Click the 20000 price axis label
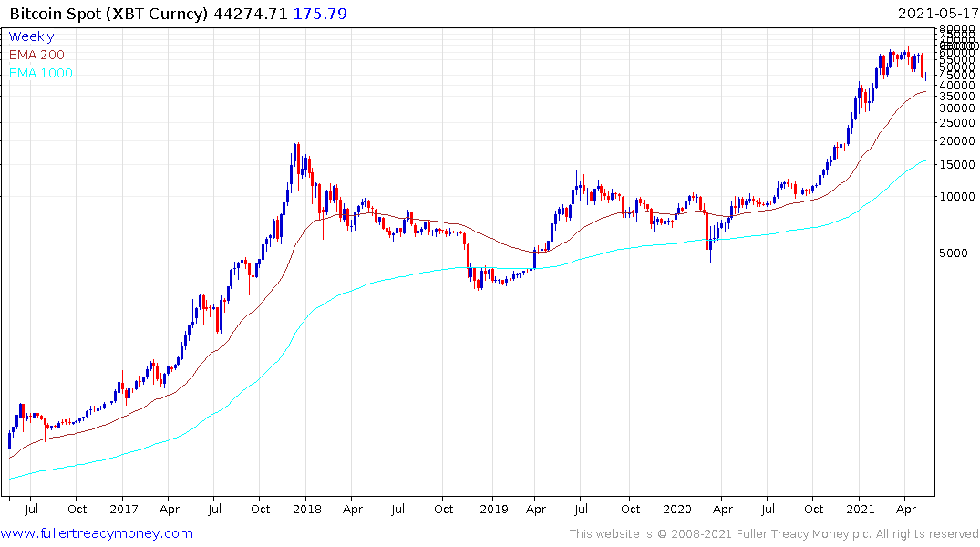The width and height of the screenshot is (980, 547). tap(957, 141)
